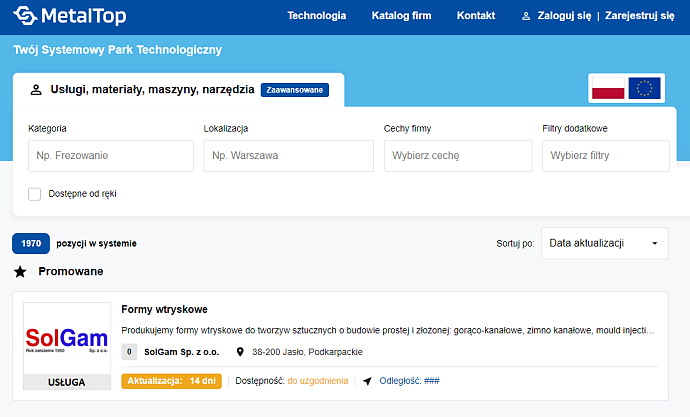Enable the Dostępne od ręki checkbox
This screenshot has width=690, height=417.
click(x=35, y=193)
